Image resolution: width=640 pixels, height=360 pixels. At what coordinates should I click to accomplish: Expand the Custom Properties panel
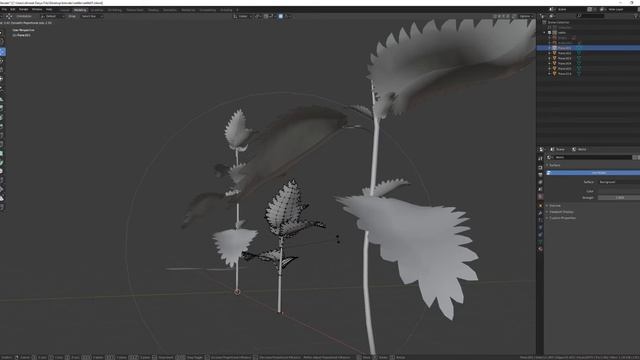[562, 218]
